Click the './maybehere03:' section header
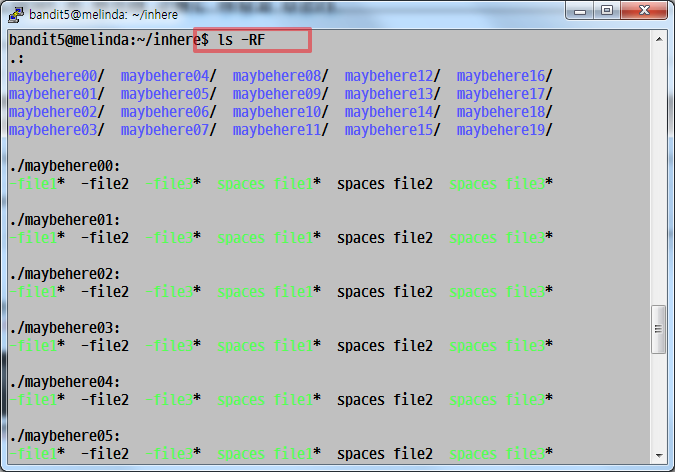This screenshot has width=675, height=472. pyautogui.click(x=65, y=328)
